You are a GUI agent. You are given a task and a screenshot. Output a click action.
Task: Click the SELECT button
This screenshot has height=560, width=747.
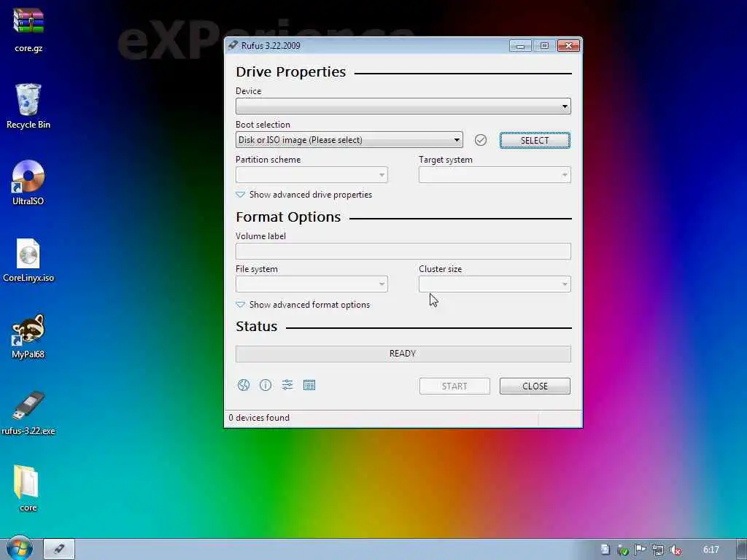coord(535,141)
